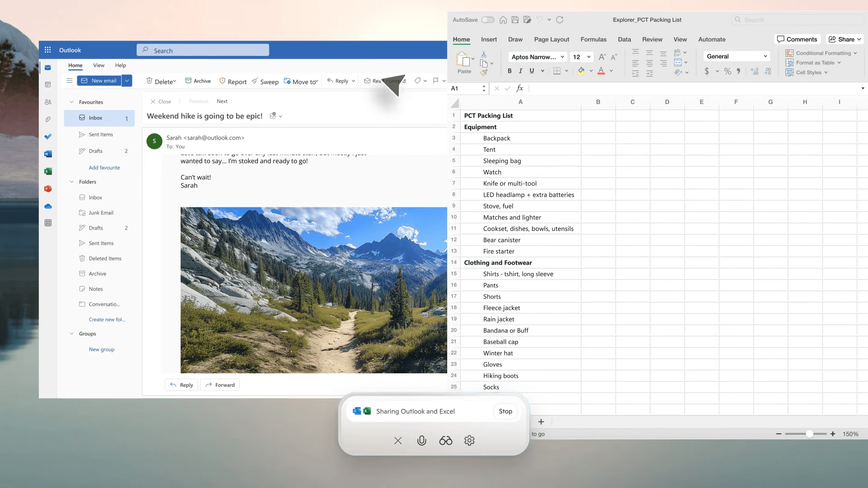Image resolution: width=868 pixels, height=488 pixels.
Task: Open Outlook's View menu tab
Action: pyautogui.click(x=99, y=66)
